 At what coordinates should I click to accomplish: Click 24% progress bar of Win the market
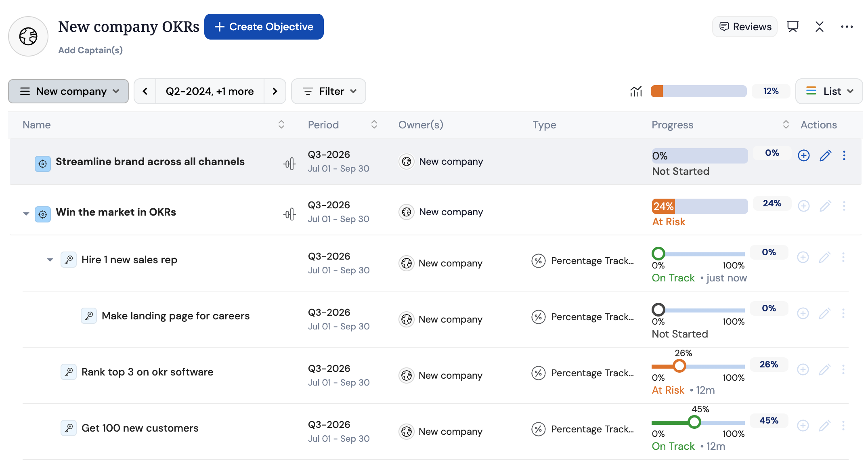pyautogui.click(x=700, y=206)
